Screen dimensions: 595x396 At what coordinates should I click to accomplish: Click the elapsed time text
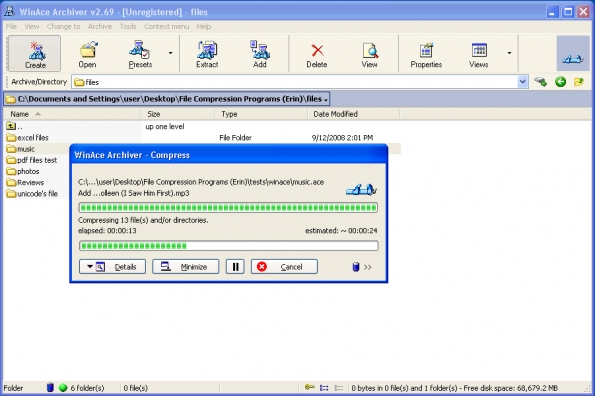pyautogui.click(x=107, y=231)
